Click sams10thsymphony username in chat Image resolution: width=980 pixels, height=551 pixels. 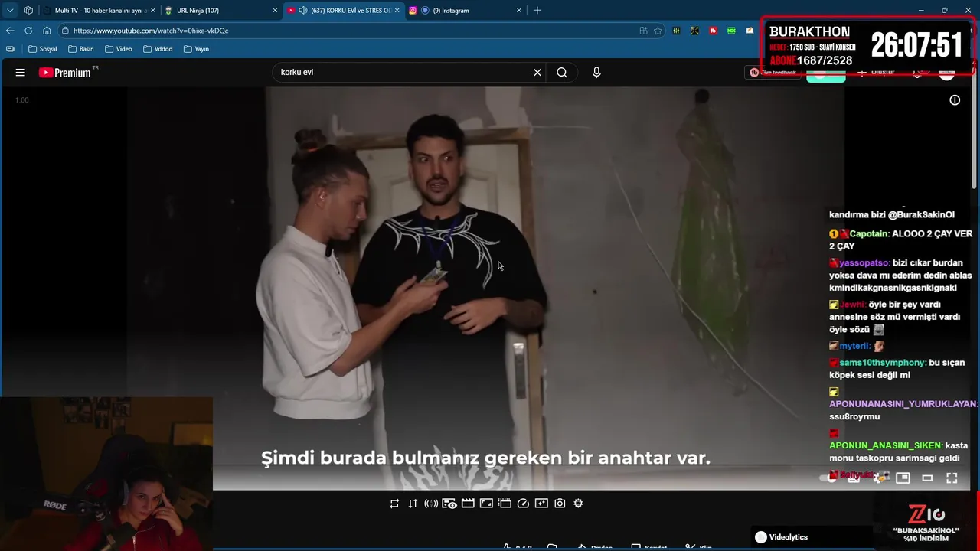884,363
